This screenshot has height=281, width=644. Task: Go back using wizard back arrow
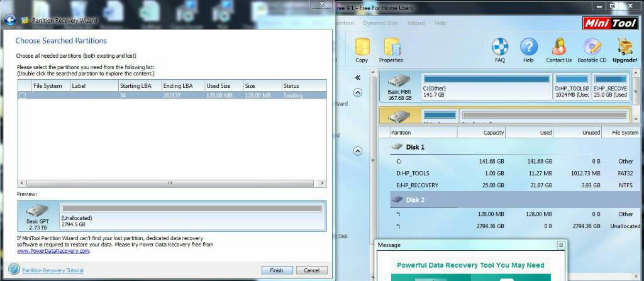[x=10, y=20]
